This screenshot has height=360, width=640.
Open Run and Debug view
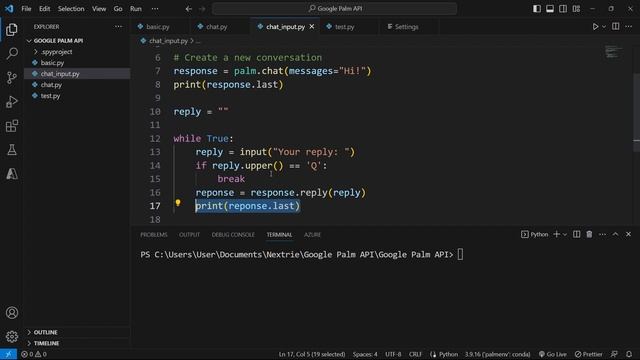coord(12,102)
